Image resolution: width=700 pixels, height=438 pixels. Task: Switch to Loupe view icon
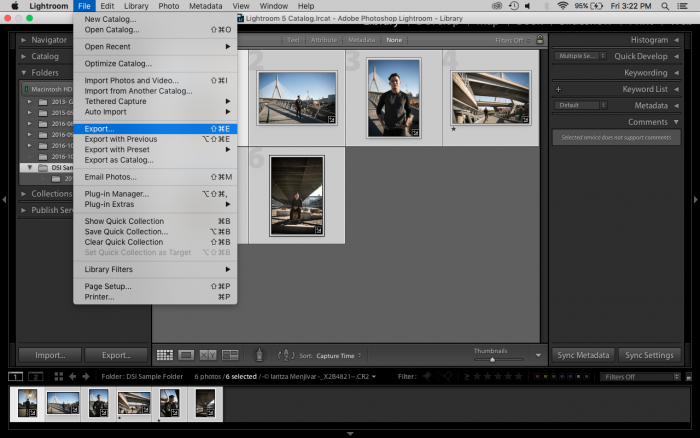click(x=186, y=355)
